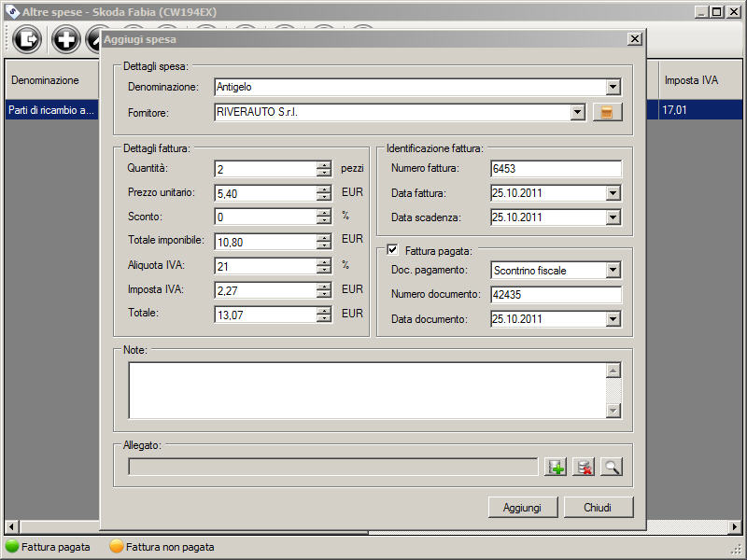The width and height of the screenshot is (747, 560).
Task: Decrease Aliquota IVA with down spinner
Action: tap(324, 270)
